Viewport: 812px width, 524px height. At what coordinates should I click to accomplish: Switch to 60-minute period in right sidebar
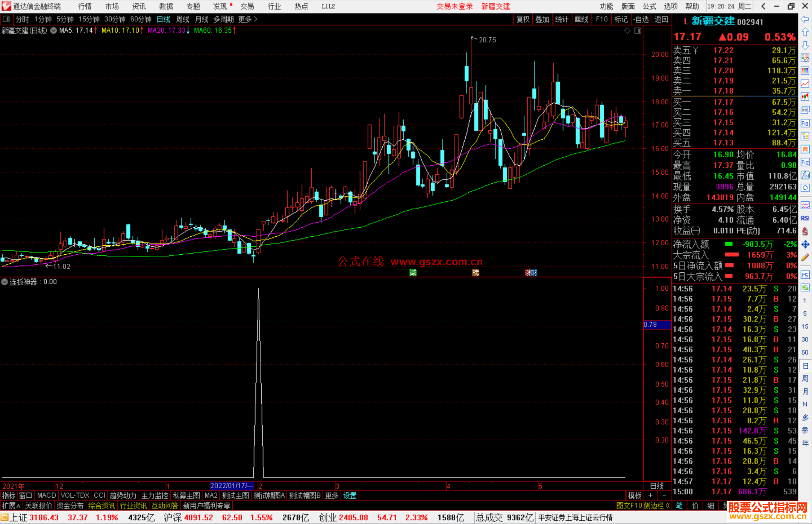click(805, 352)
